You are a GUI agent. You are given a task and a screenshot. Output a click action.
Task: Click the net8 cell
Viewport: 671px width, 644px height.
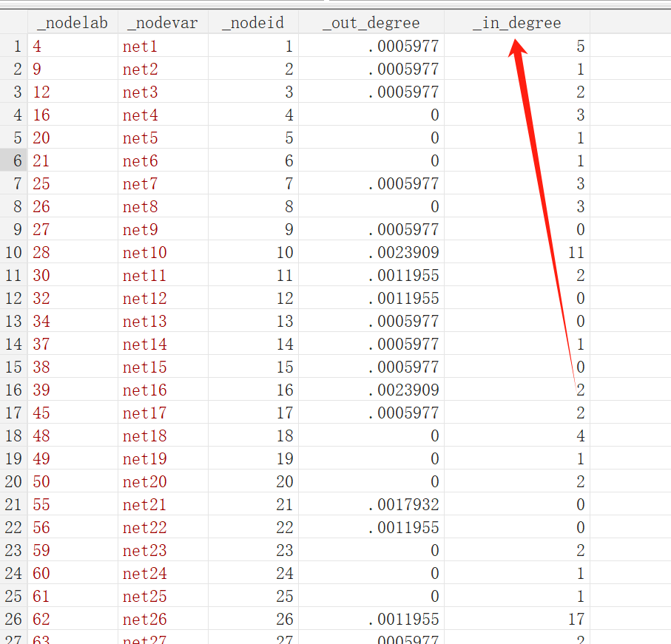[163, 206]
